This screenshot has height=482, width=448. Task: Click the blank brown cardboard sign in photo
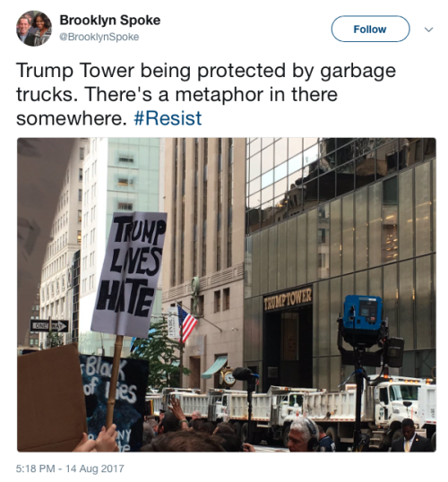point(51,399)
